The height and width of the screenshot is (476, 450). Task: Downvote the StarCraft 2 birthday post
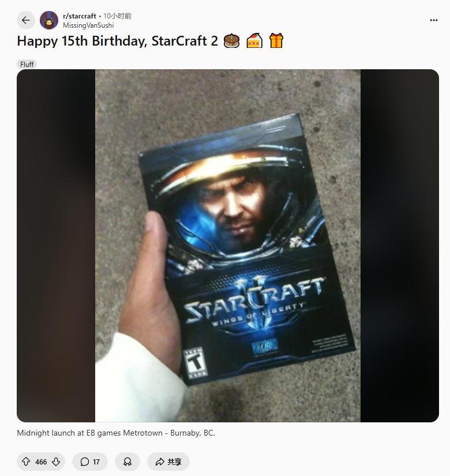56,462
